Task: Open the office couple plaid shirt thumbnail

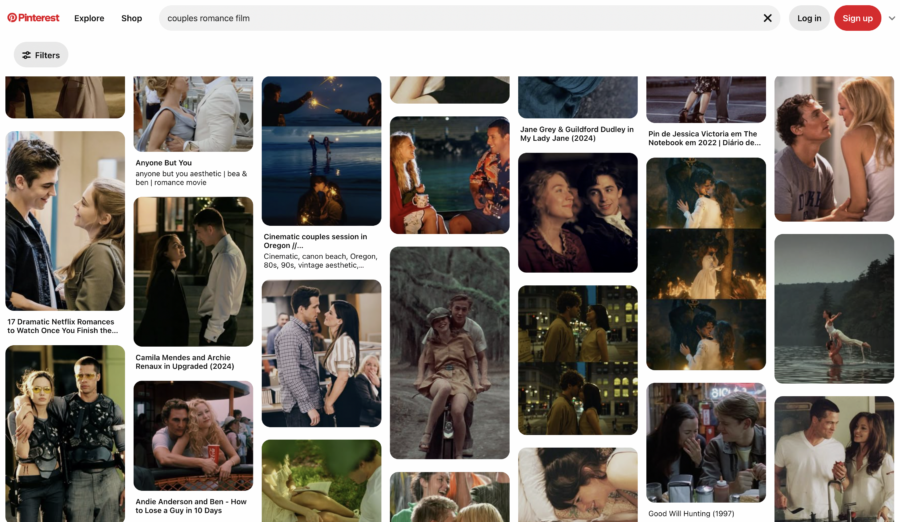Action: 321,354
